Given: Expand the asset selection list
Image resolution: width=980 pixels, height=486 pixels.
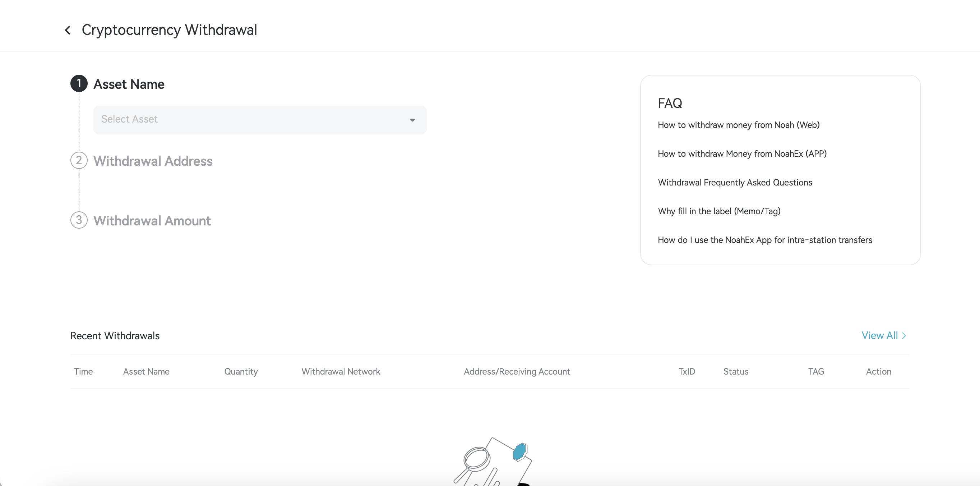Looking at the screenshot, I should click(260, 119).
